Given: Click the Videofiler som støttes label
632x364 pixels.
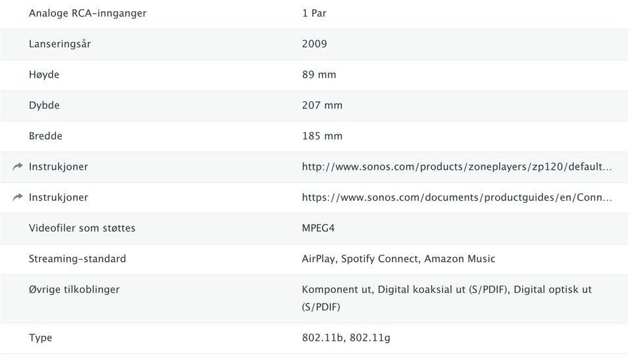Looking at the screenshot, I should [82, 228].
